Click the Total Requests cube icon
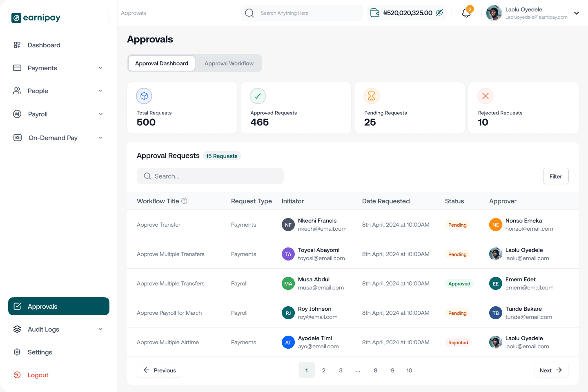The image size is (588, 392). [x=144, y=96]
